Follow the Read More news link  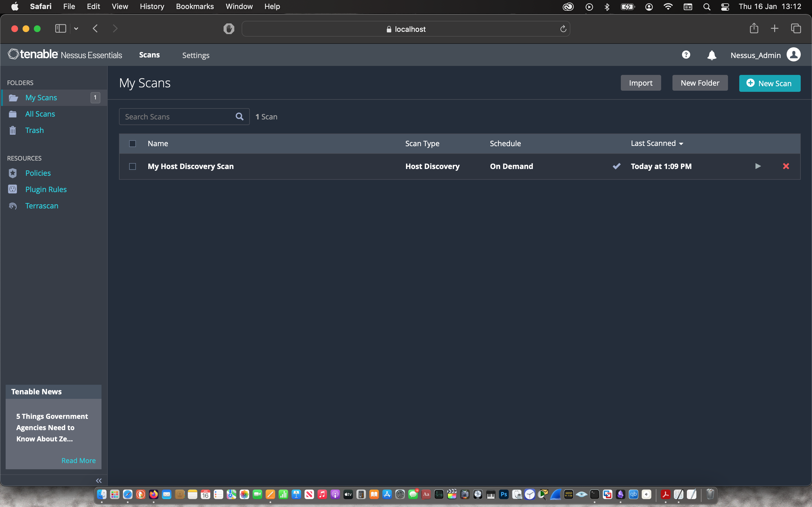(x=78, y=461)
